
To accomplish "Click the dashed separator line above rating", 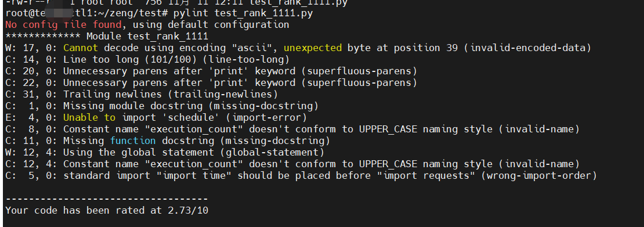I will point(107,200).
